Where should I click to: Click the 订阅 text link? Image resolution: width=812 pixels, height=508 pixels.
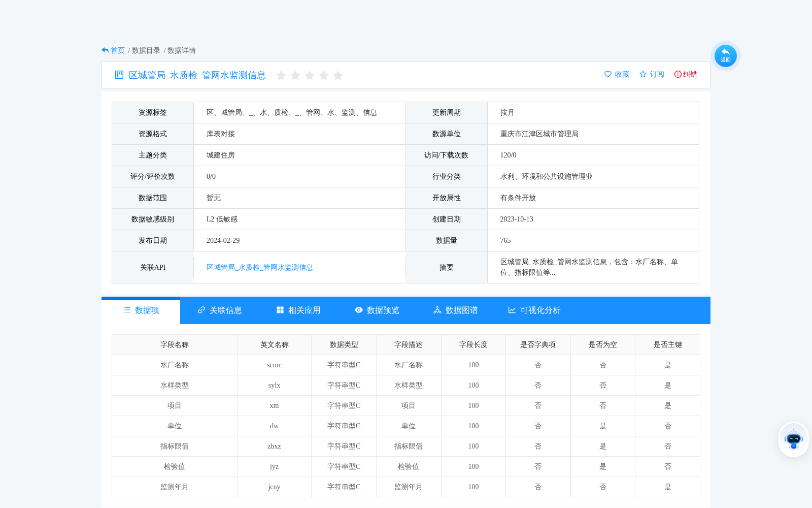[657, 74]
